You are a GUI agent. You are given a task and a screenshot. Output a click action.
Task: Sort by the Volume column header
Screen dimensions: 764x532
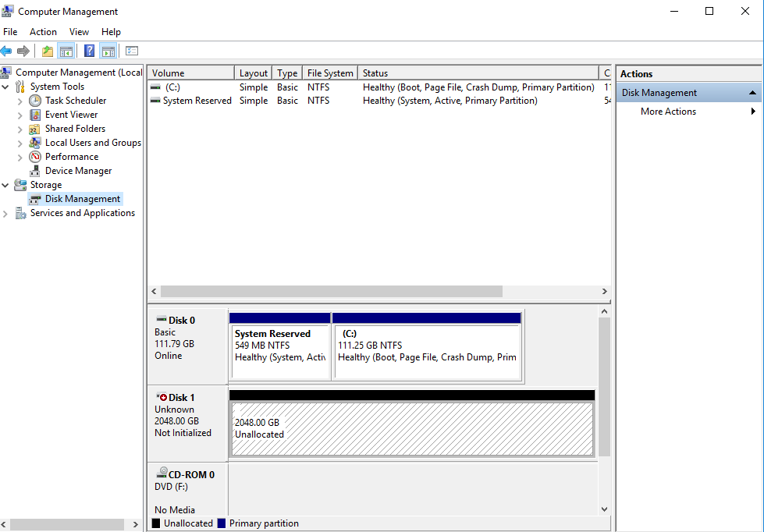coord(191,73)
